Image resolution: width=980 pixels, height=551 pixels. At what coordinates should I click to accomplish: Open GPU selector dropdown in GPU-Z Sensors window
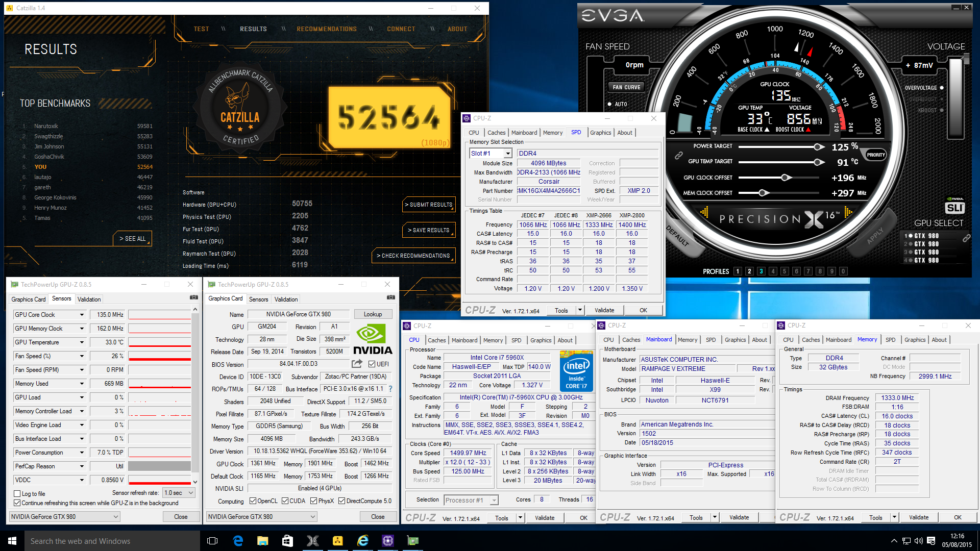pos(65,517)
